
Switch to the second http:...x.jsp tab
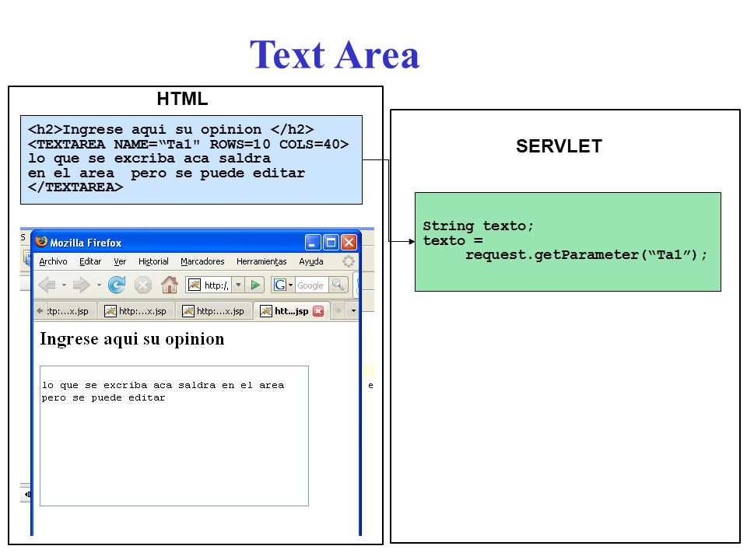tap(136, 311)
